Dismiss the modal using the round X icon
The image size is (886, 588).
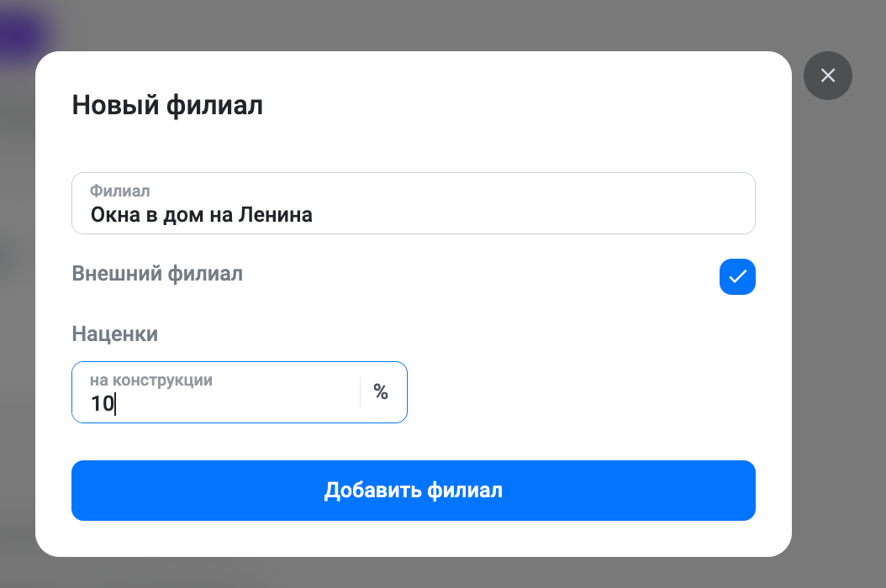pyautogui.click(x=828, y=76)
